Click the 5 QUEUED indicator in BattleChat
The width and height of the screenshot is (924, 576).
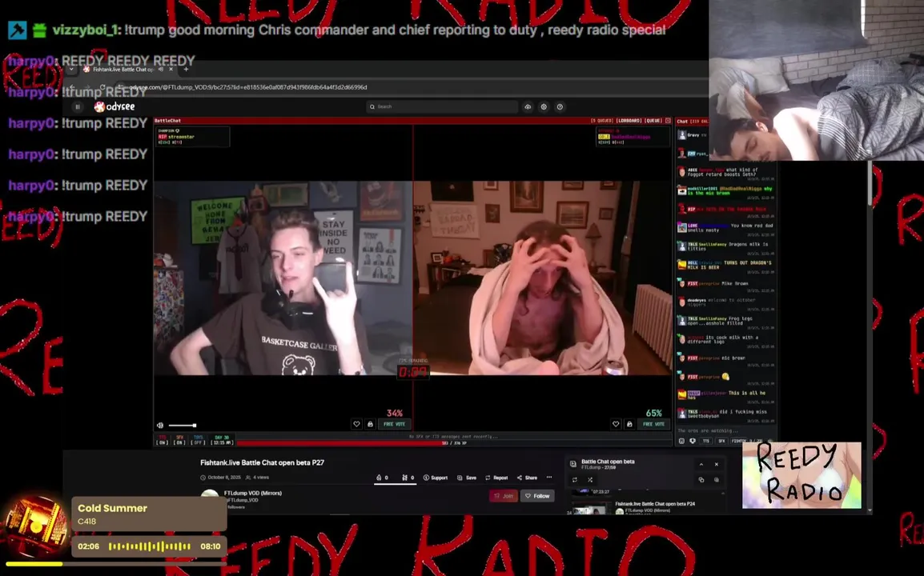coord(601,121)
